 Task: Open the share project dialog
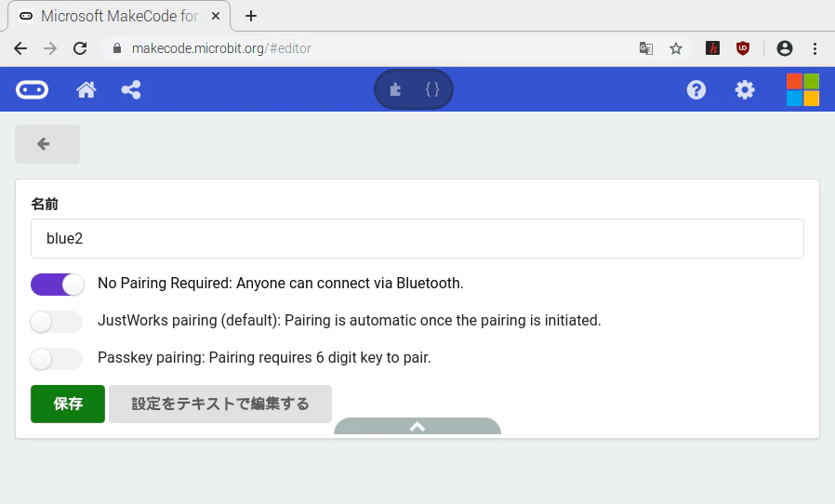(x=131, y=89)
